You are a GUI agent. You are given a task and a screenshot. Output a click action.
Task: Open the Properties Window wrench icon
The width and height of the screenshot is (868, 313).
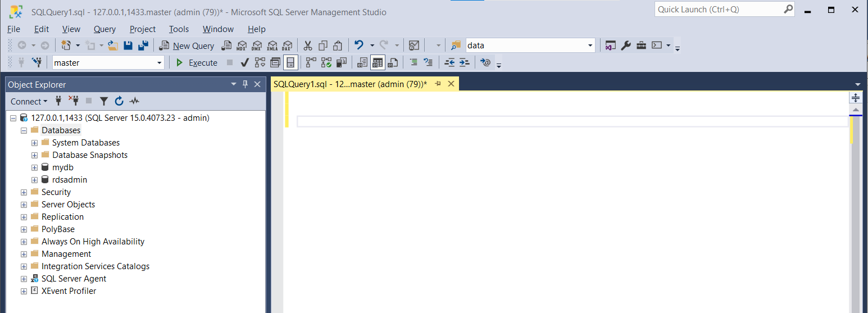(x=626, y=46)
